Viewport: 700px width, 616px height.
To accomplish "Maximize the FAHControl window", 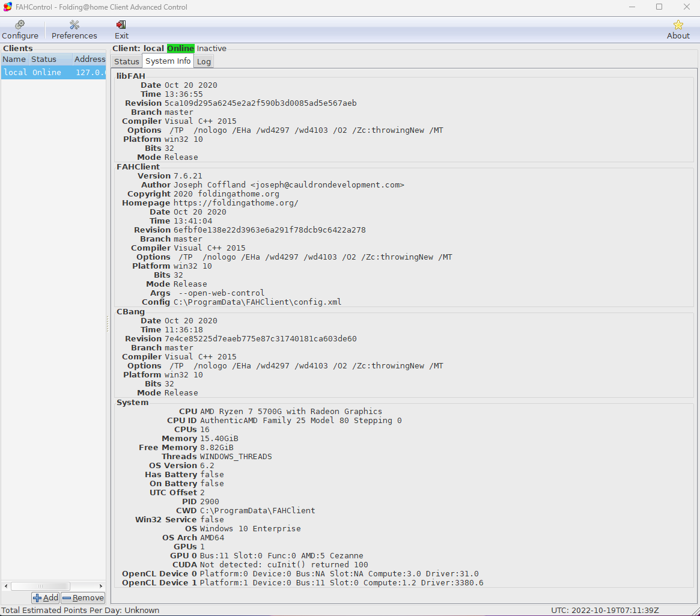I will (x=659, y=7).
